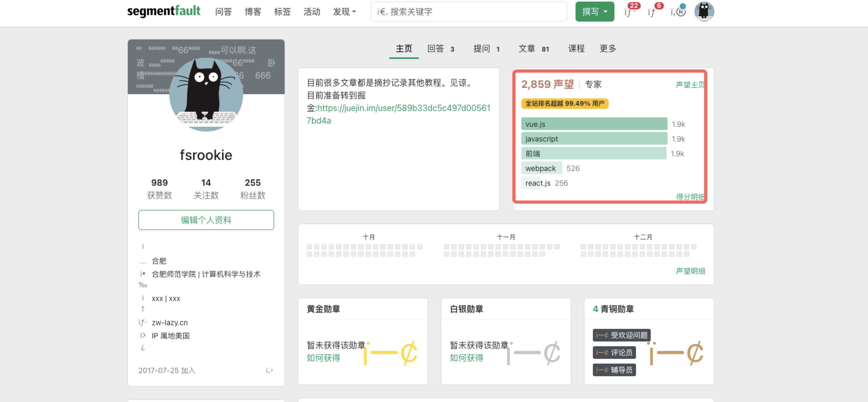
Task: Click the icon next to join date
Action: click(x=269, y=371)
